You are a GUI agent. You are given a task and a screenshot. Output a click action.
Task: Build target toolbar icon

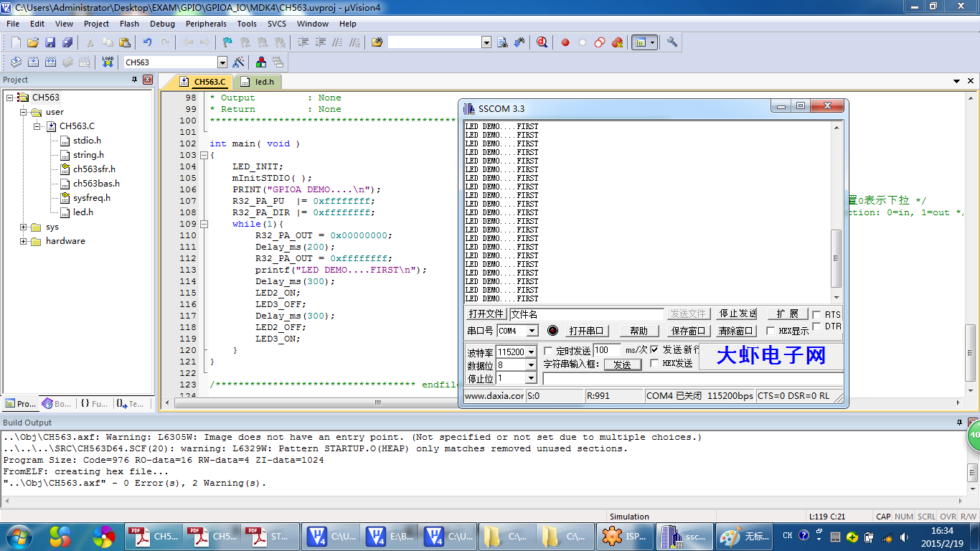tap(33, 62)
